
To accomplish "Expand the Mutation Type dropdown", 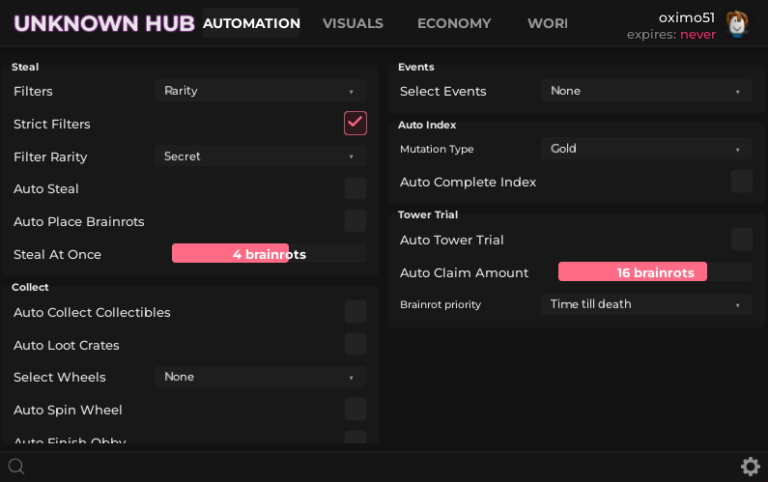I will point(646,149).
